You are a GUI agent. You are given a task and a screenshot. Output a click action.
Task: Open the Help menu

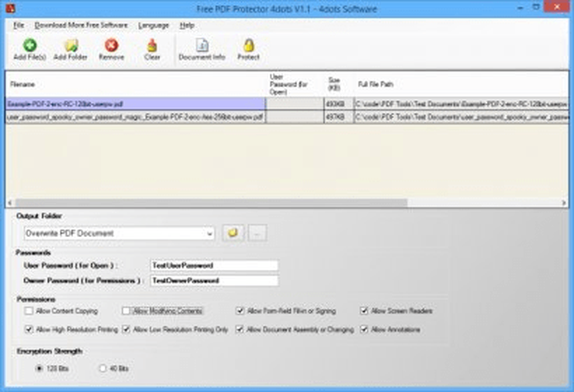tap(187, 25)
